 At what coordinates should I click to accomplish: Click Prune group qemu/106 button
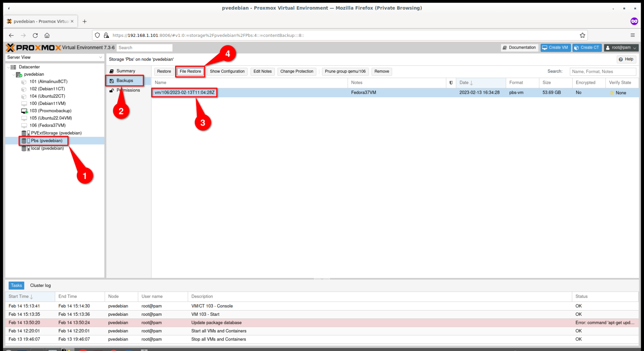tap(345, 71)
